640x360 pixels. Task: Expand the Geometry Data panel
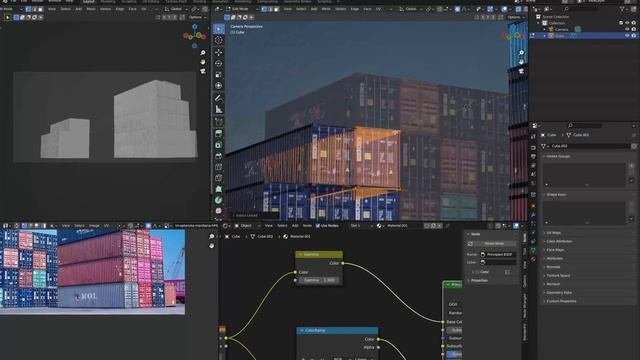(x=559, y=293)
